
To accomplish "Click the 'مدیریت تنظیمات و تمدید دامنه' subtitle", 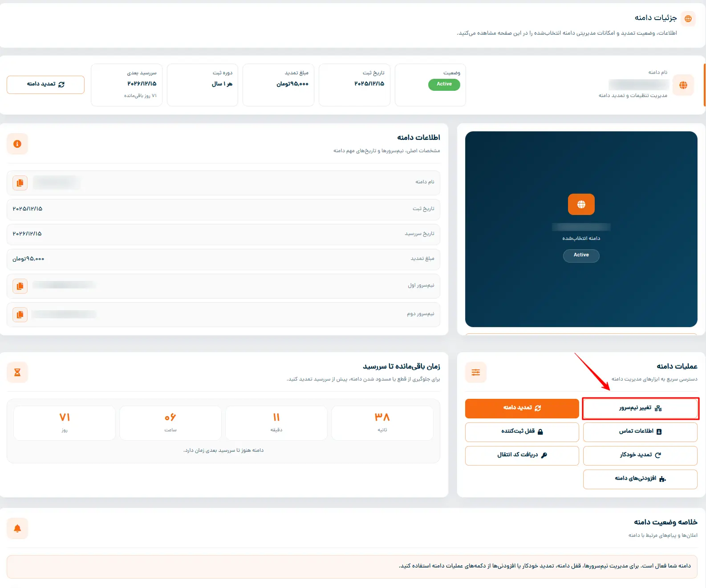I will (x=633, y=95).
